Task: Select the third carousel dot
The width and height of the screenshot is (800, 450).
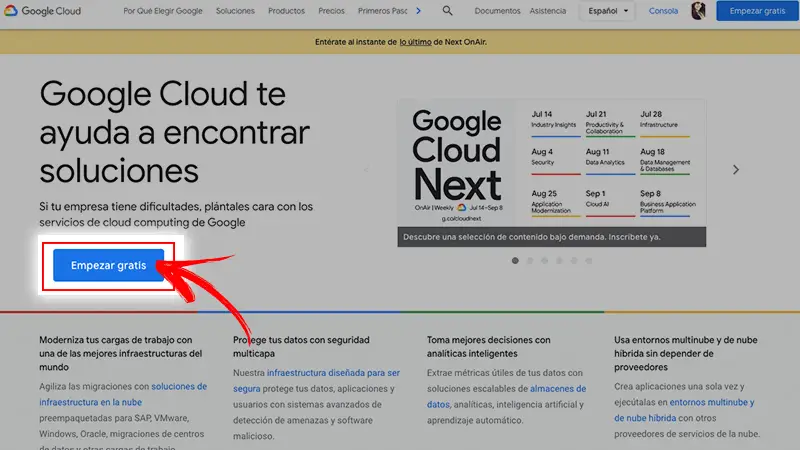Action: pyautogui.click(x=544, y=261)
